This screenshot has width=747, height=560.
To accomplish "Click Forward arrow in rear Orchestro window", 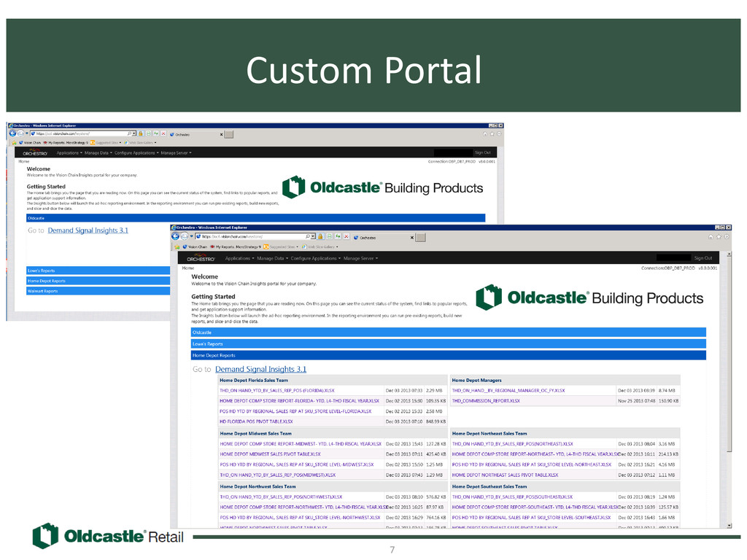I will [20, 133].
